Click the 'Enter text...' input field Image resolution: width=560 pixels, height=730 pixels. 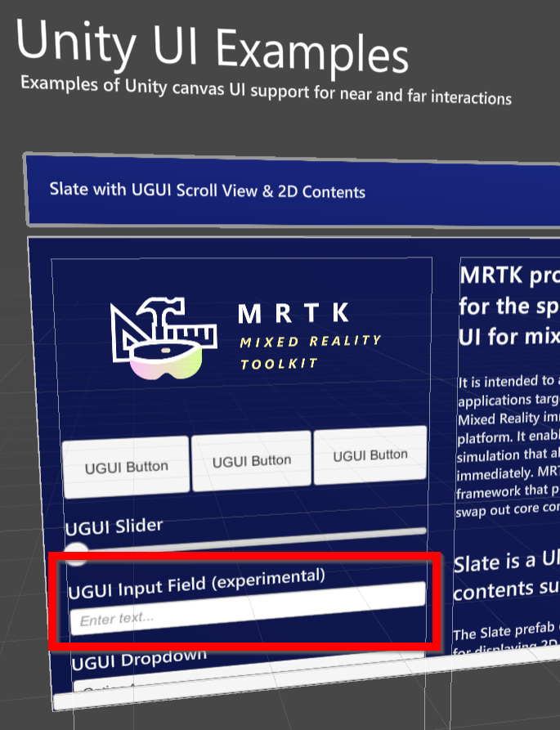248,608
